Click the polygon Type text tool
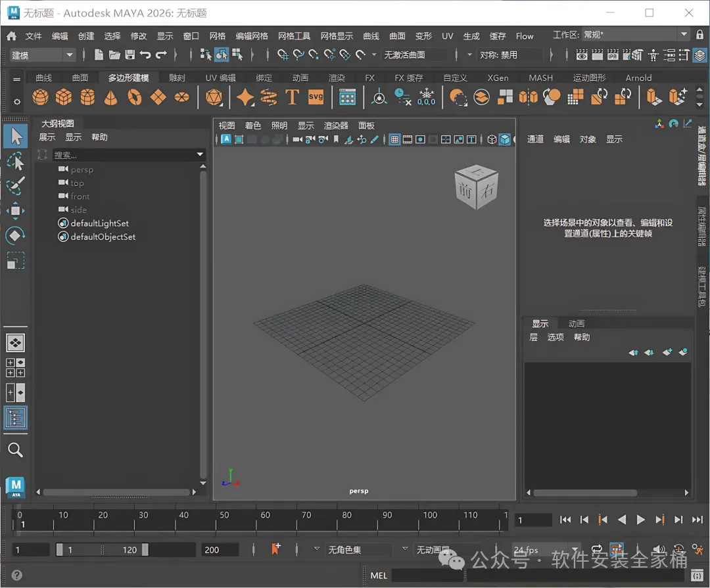 [292, 97]
